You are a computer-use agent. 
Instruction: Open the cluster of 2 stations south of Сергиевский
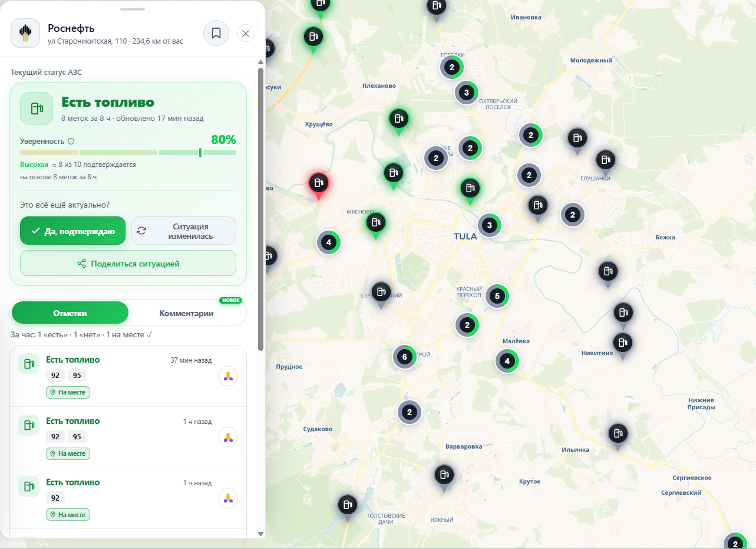point(735,543)
